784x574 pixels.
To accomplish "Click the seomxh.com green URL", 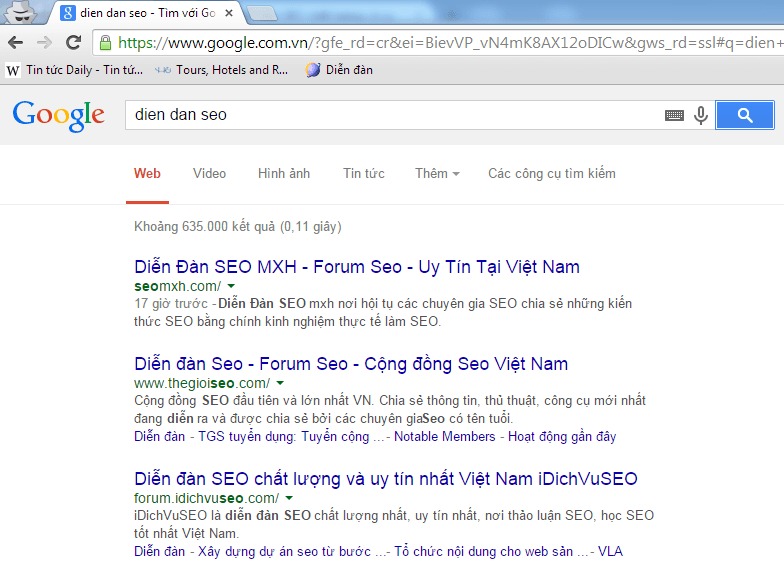I will pyautogui.click(x=178, y=286).
